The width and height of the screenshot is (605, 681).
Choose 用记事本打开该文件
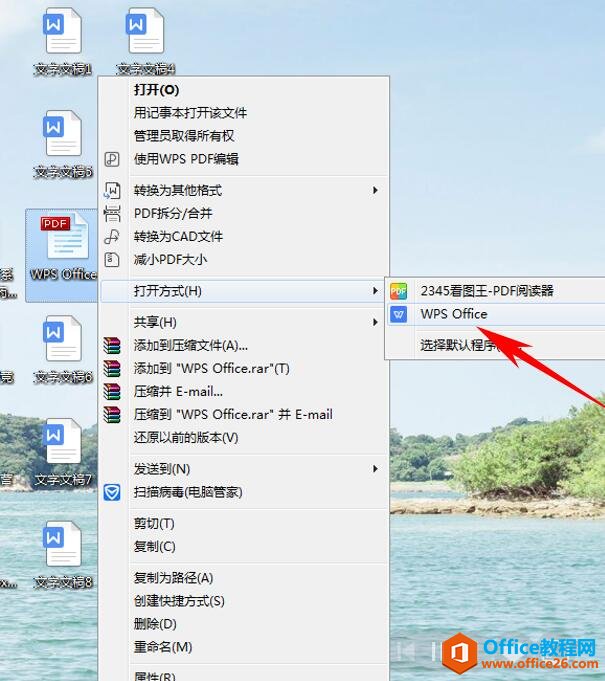(244, 113)
